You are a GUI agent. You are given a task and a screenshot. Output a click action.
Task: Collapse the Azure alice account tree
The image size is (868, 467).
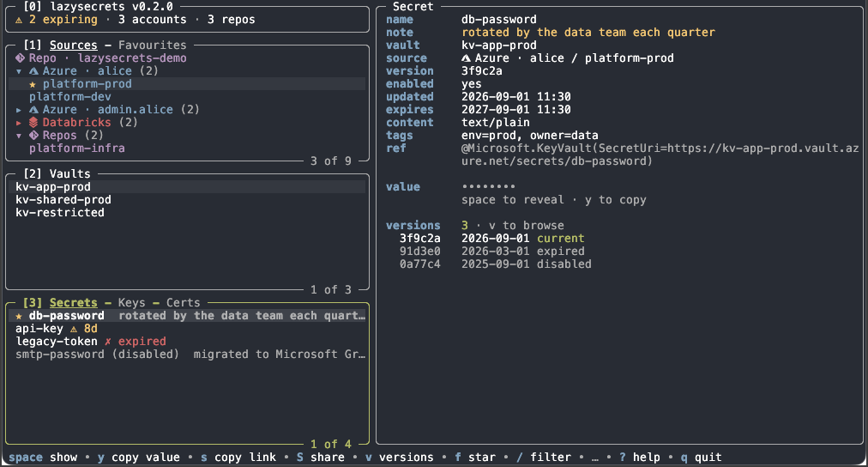click(19, 71)
